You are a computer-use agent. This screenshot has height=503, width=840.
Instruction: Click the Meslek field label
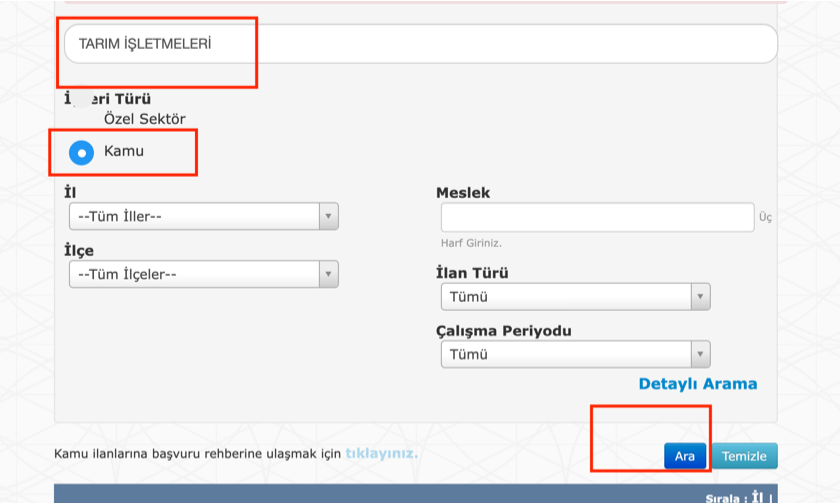tap(463, 193)
